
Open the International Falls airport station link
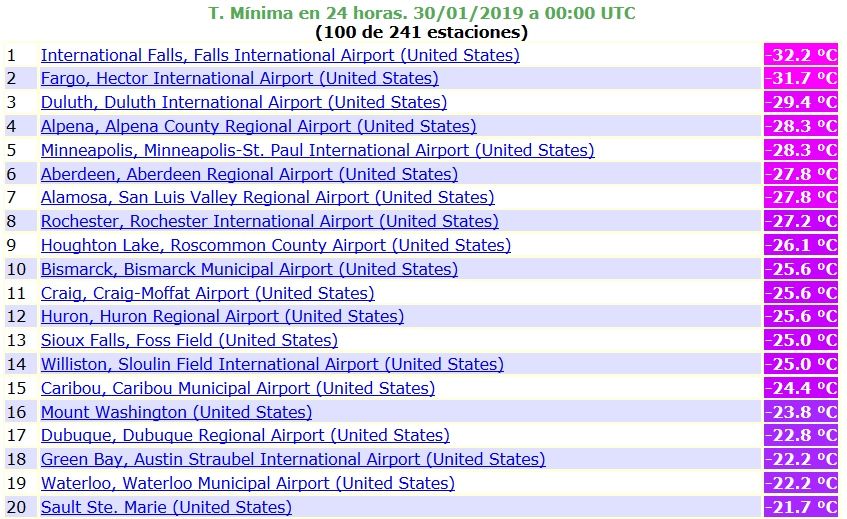coord(280,55)
